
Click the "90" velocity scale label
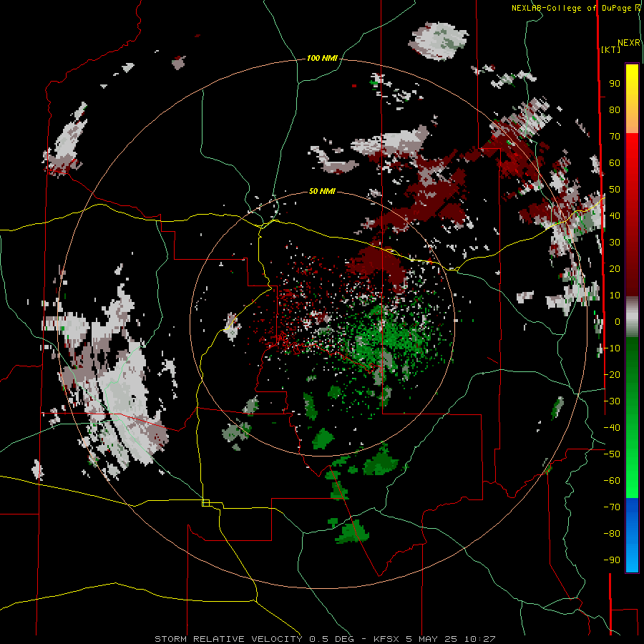pyautogui.click(x=615, y=84)
